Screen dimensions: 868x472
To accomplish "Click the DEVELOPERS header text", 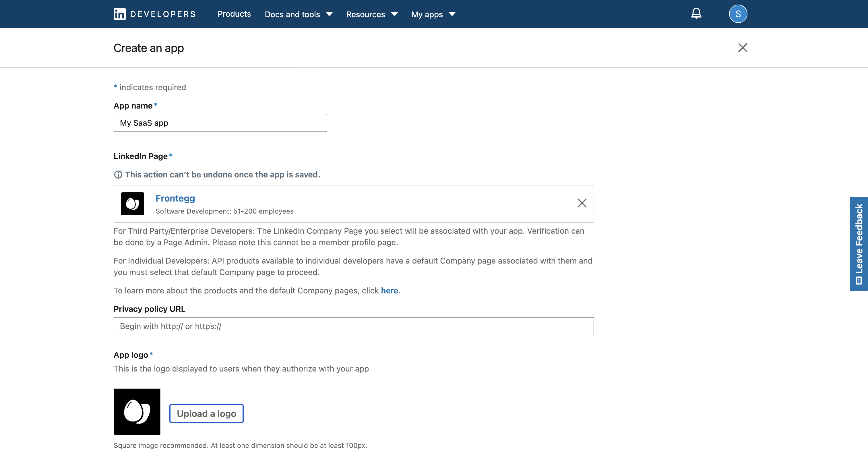I will coord(163,14).
